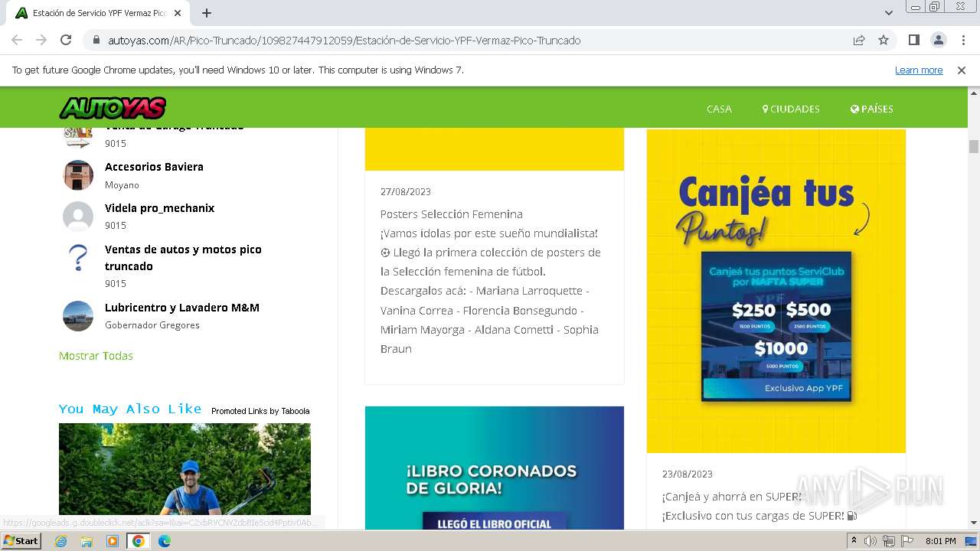
Task: Click the Videla pro_mechanix avatar icon
Action: 78,217
